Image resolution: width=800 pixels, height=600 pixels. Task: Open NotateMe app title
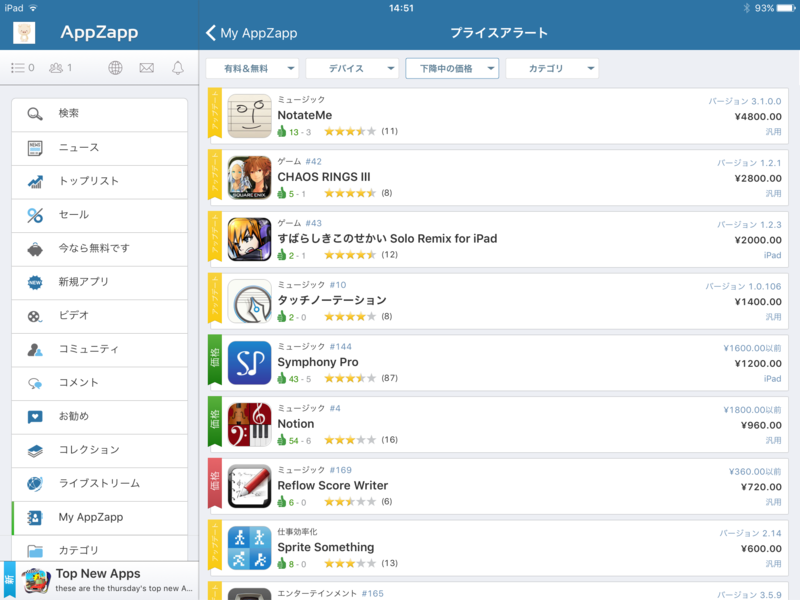pos(305,115)
